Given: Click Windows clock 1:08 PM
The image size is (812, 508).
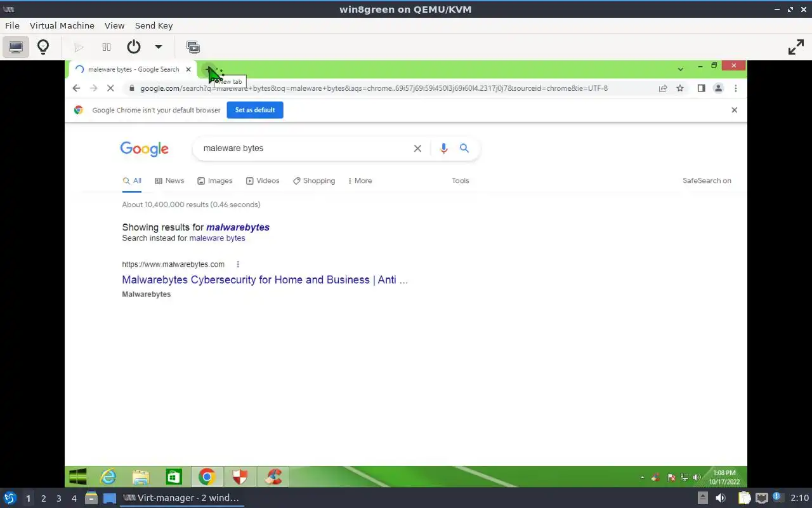Looking at the screenshot, I should point(724,473).
